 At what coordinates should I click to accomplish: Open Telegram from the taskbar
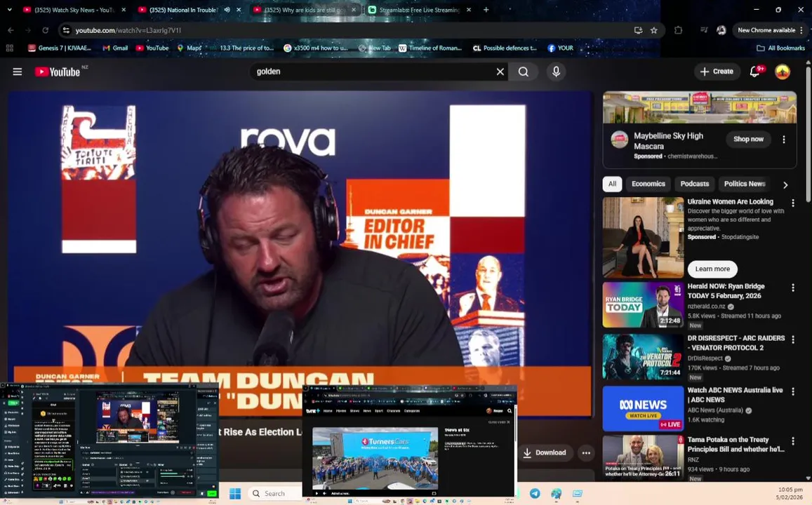(x=534, y=493)
